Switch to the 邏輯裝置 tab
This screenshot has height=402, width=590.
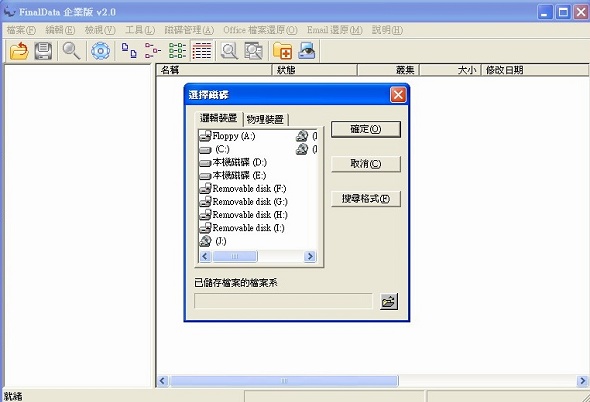(x=218, y=118)
